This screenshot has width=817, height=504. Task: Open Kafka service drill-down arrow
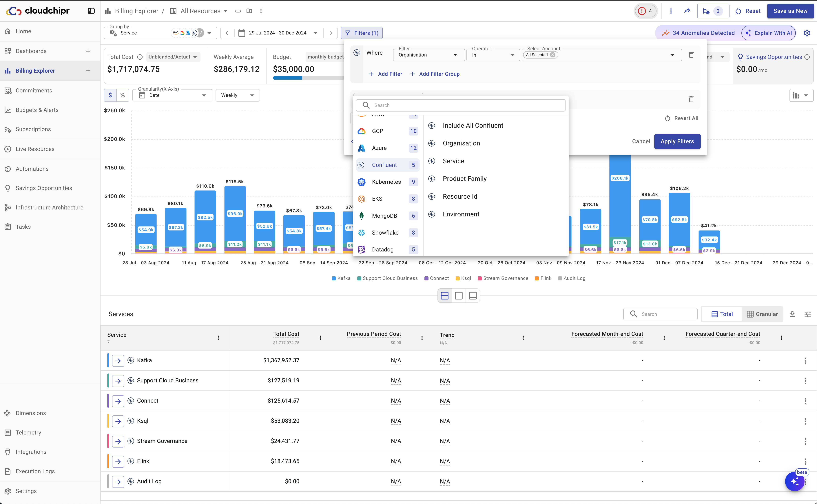coord(118,360)
